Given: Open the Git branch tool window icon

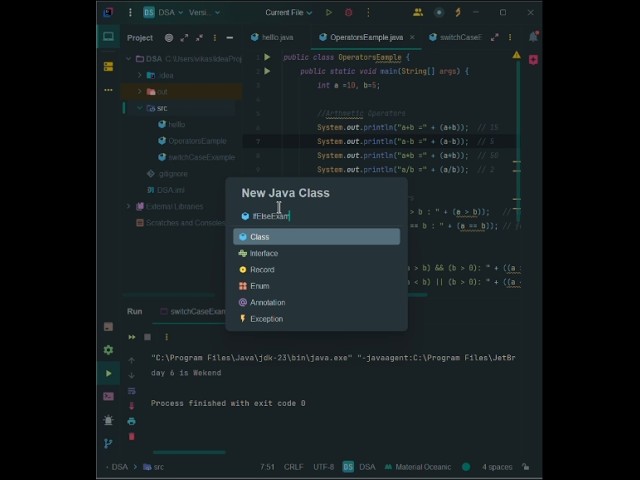Looking at the screenshot, I should point(108,443).
